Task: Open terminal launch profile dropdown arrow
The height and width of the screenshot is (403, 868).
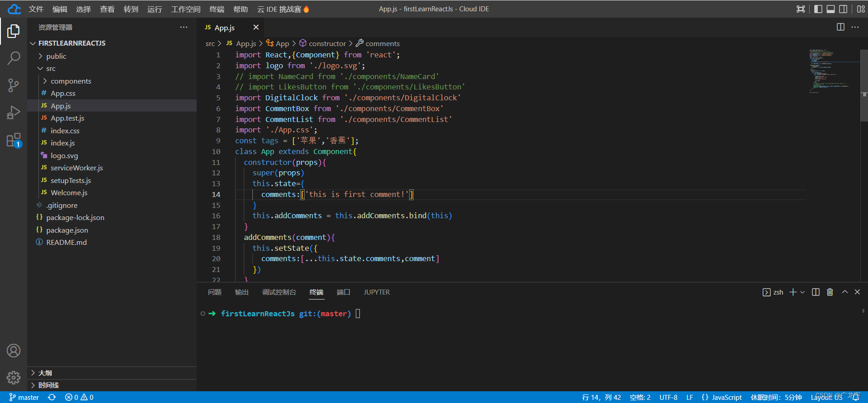Action: tap(802, 292)
